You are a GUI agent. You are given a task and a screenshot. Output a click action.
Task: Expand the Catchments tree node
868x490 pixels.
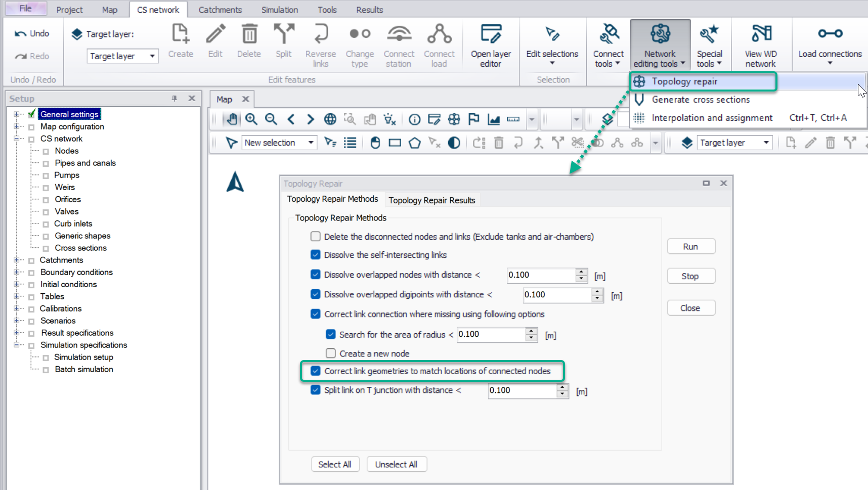17,259
